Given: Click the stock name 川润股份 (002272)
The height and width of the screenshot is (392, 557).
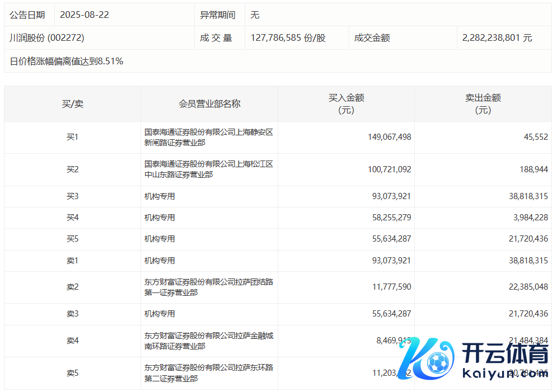Looking at the screenshot, I should 47,38.
